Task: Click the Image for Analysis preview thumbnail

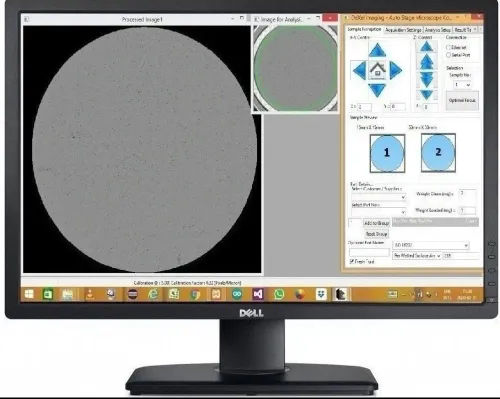Action: [x=295, y=69]
